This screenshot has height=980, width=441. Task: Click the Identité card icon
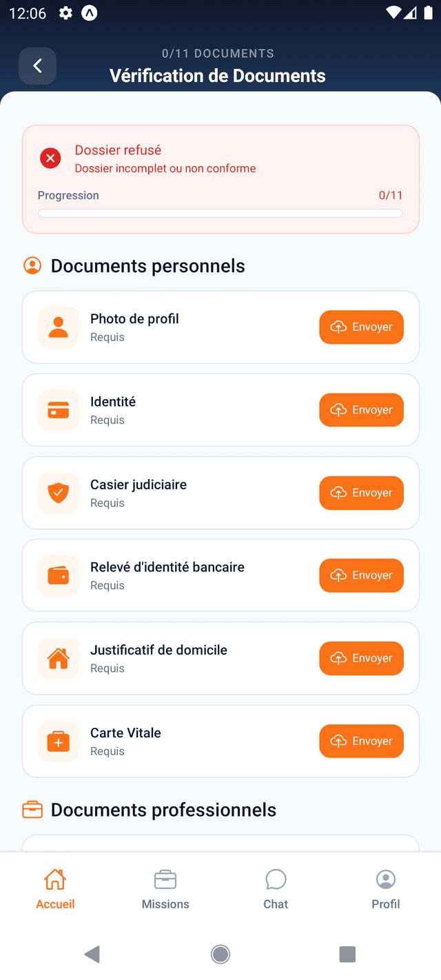click(x=58, y=409)
